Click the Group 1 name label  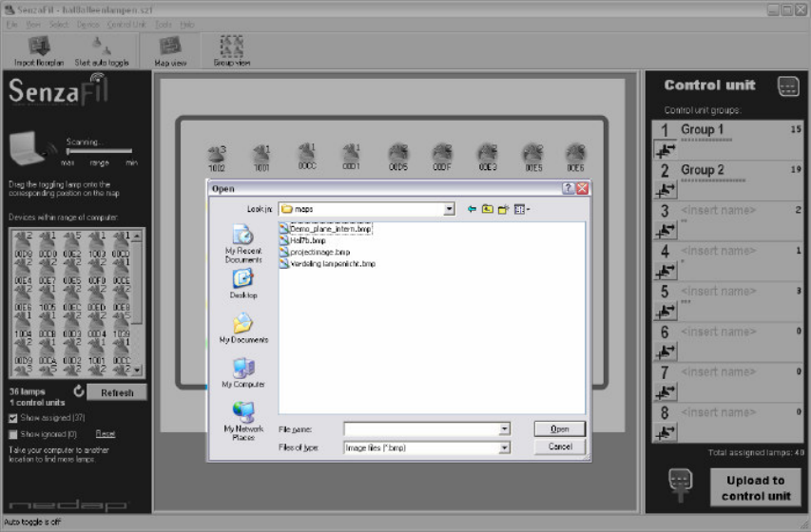click(x=702, y=129)
